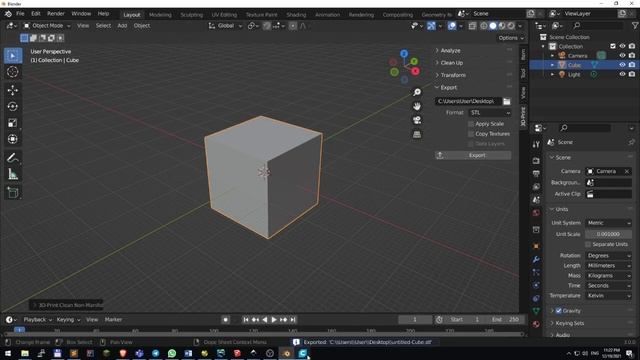This screenshot has width=640, height=360.
Task: Open the Tool properties tab icon
Action: pyautogui.click(x=536, y=144)
